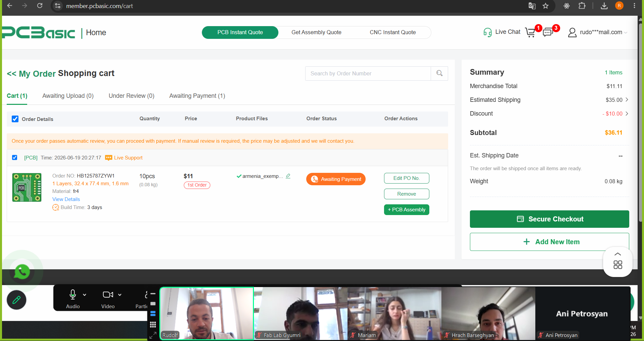The width and height of the screenshot is (644, 341).
Task: Uncheck the PCB order row checkbox
Action: [x=15, y=157]
